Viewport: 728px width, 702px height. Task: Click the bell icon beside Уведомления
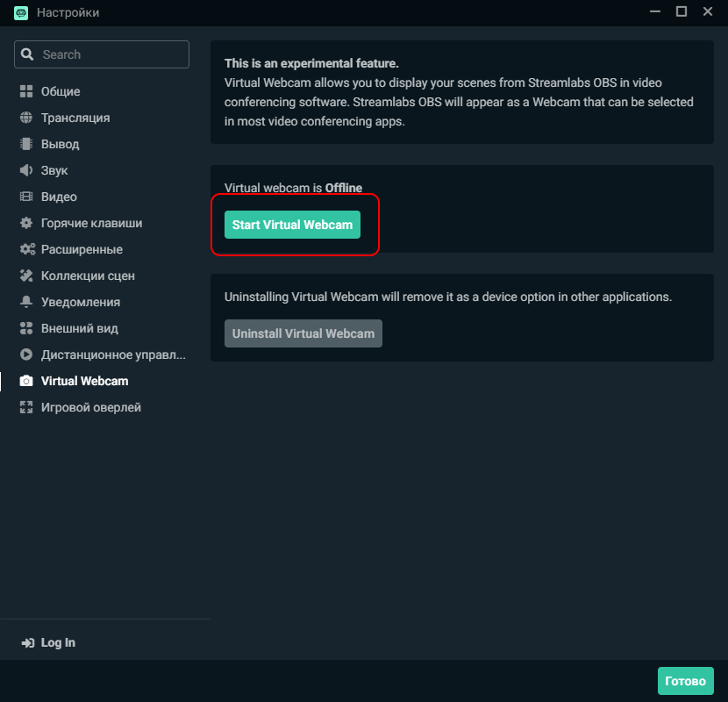(26, 302)
